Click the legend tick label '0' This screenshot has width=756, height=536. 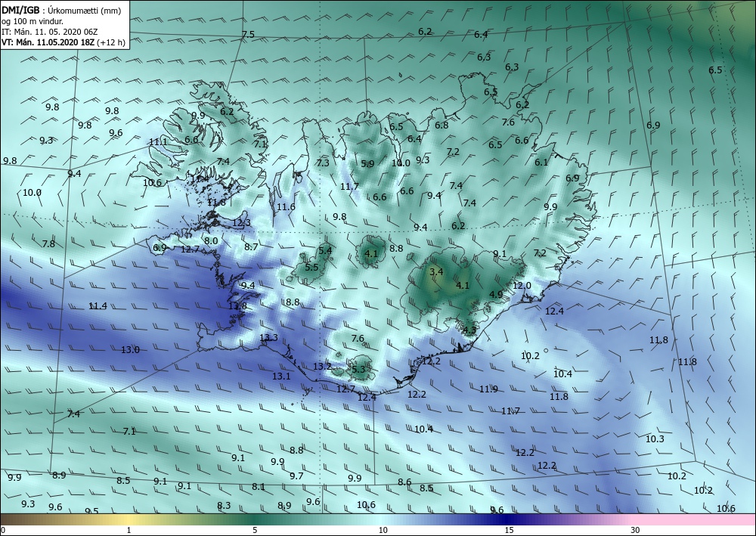(3, 531)
